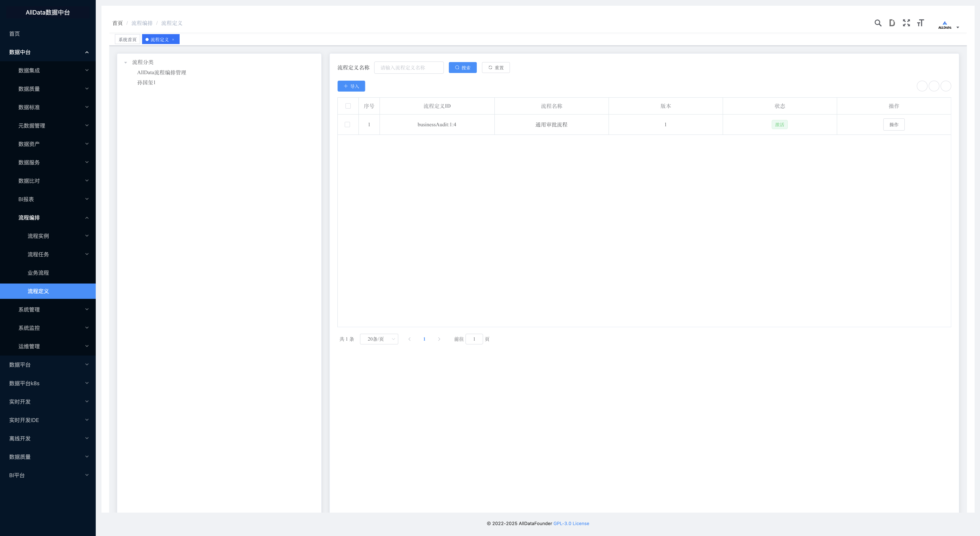Click 操作 button in the businessAudit row
Viewport: 980px width, 536px height.
point(894,125)
